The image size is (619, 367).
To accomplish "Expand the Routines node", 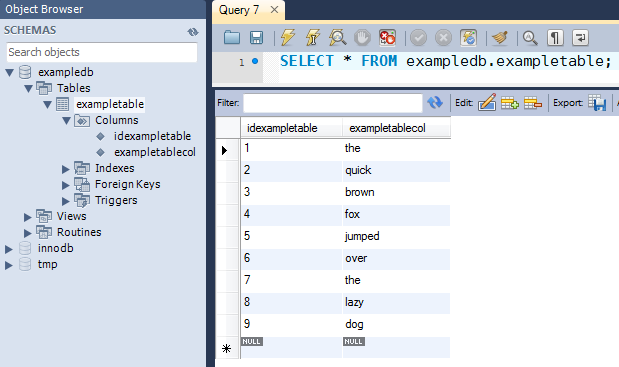I will (28, 233).
